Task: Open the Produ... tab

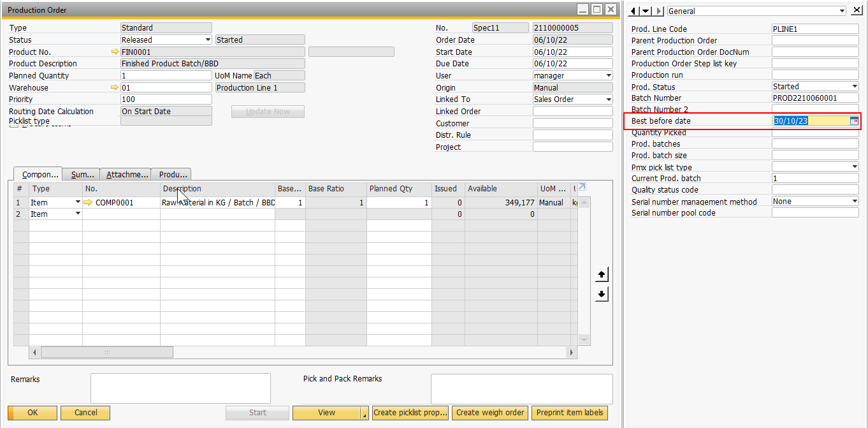Action: click(x=171, y=174)
